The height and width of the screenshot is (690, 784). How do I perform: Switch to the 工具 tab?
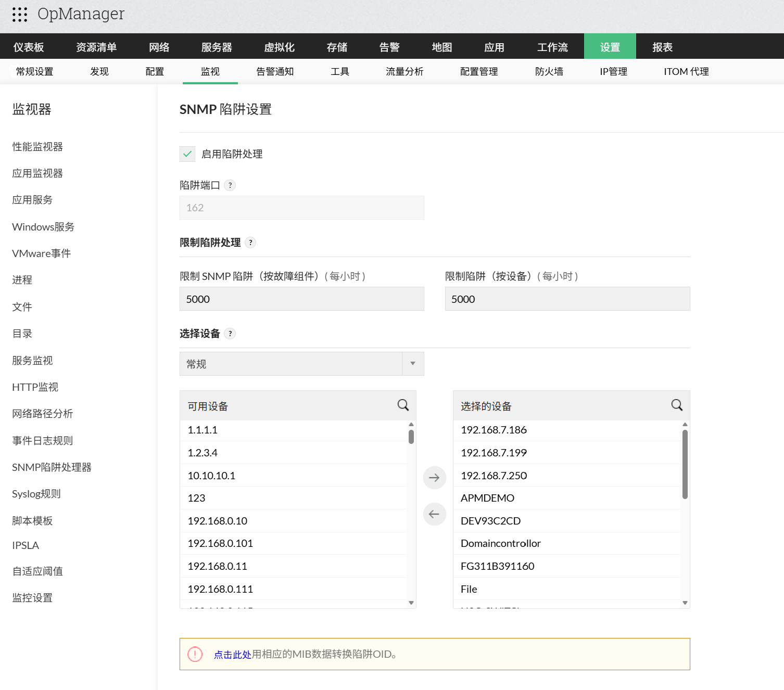click(x=340, y=72)
